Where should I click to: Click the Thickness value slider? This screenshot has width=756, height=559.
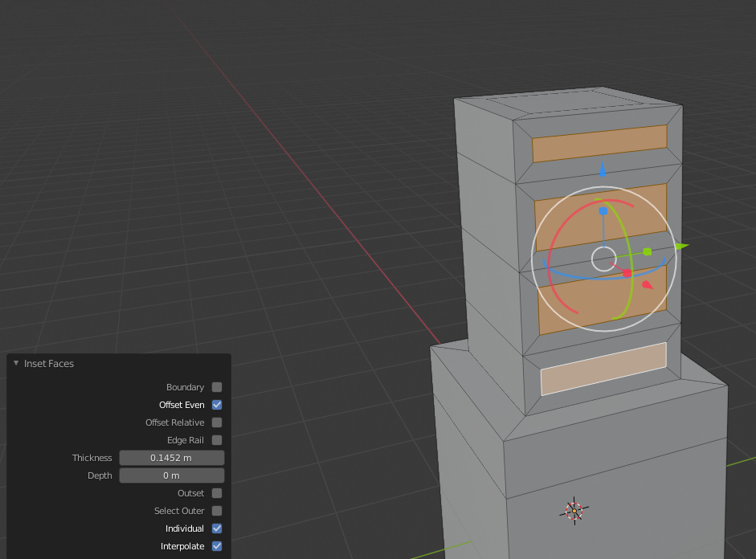click(171, 458)
